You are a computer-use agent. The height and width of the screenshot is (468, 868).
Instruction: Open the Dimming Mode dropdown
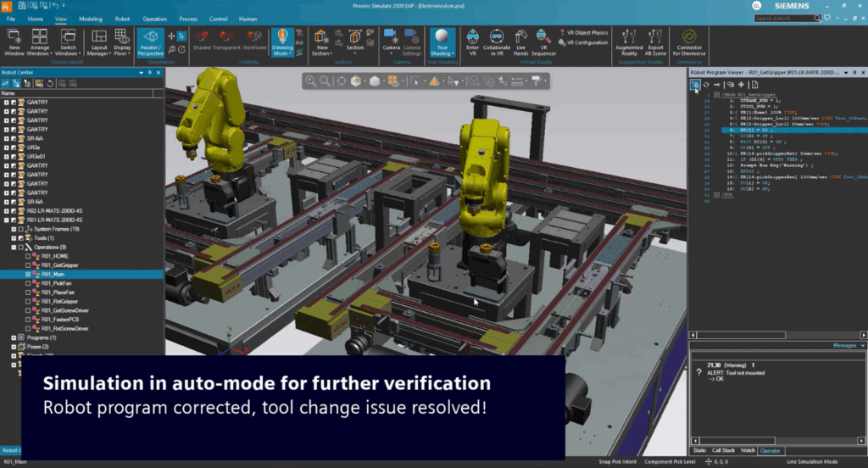coord(282,52)
